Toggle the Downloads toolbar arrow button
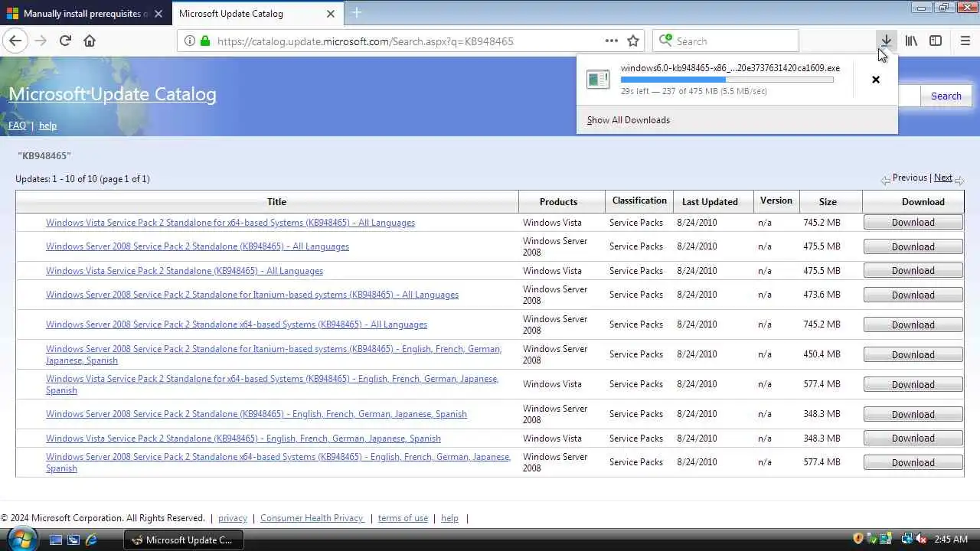This screenshot has width=980, height=551. click(x=886, y=41)
